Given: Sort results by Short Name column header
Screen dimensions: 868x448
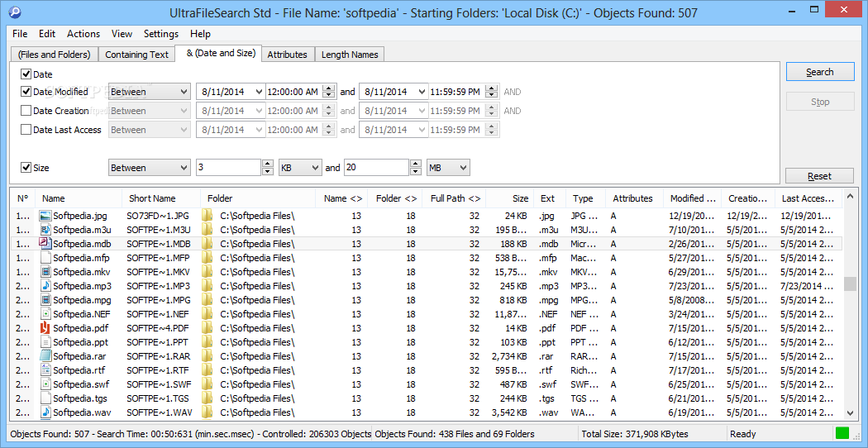Looking at the screenshot, I should 161,198.
